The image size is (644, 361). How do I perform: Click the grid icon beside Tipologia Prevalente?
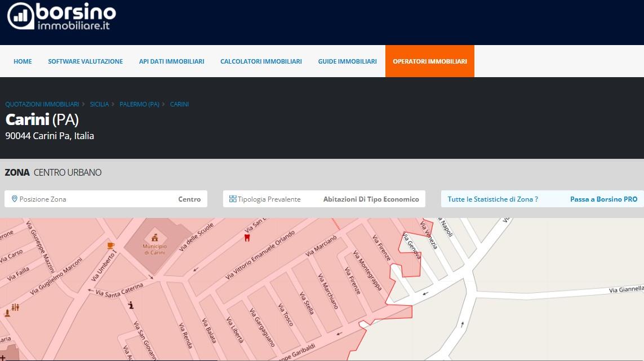(233, 199)
